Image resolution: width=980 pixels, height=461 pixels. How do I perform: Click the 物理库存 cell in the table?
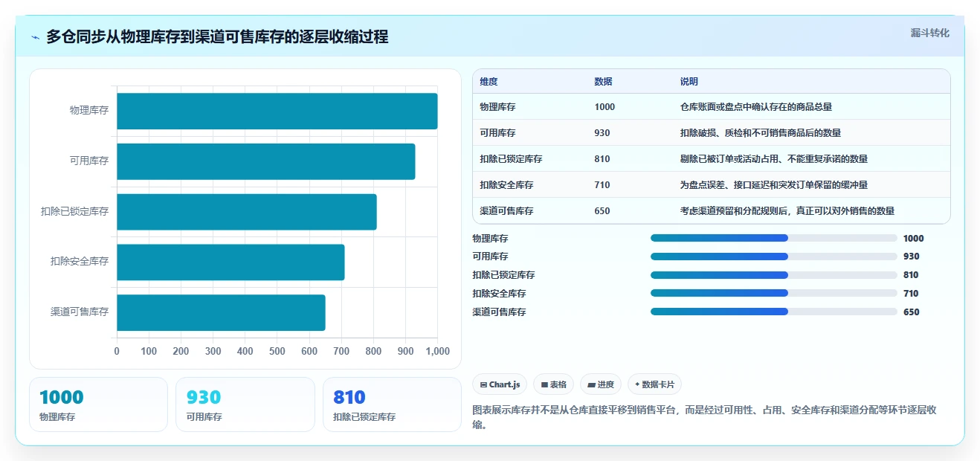[x=497, y=107]
